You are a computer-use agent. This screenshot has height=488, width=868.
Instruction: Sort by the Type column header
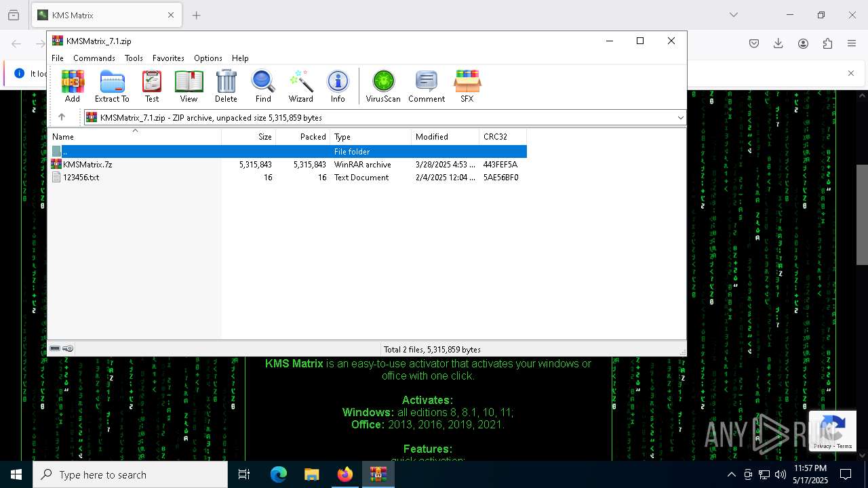tap(371, 136)
